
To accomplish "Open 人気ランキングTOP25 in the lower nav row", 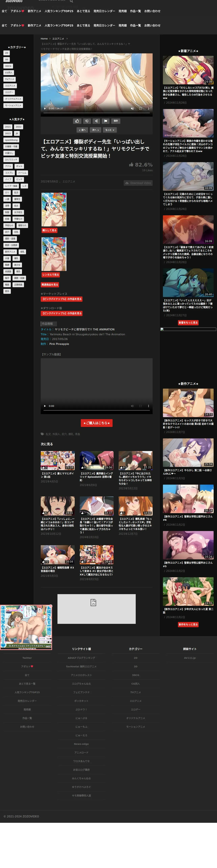I will 59,26.
